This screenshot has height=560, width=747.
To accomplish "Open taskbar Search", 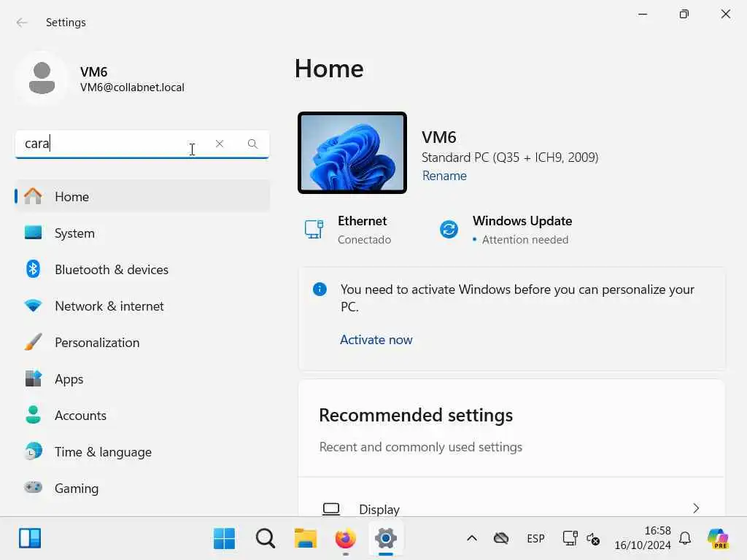I will point(265,538).
